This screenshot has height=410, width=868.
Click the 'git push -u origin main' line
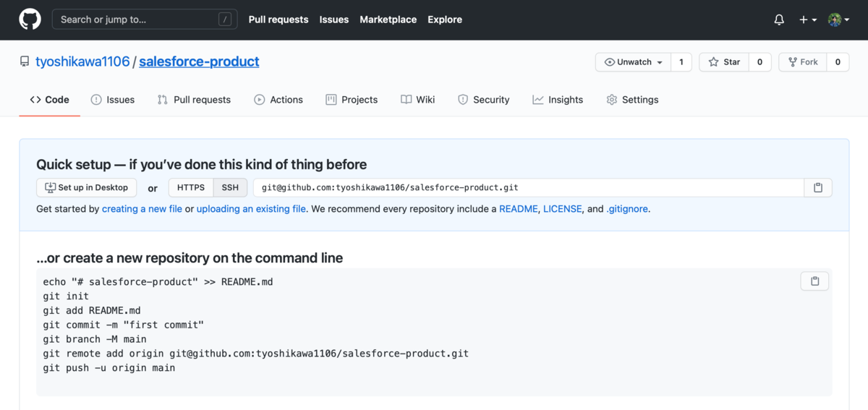[109, 368]
